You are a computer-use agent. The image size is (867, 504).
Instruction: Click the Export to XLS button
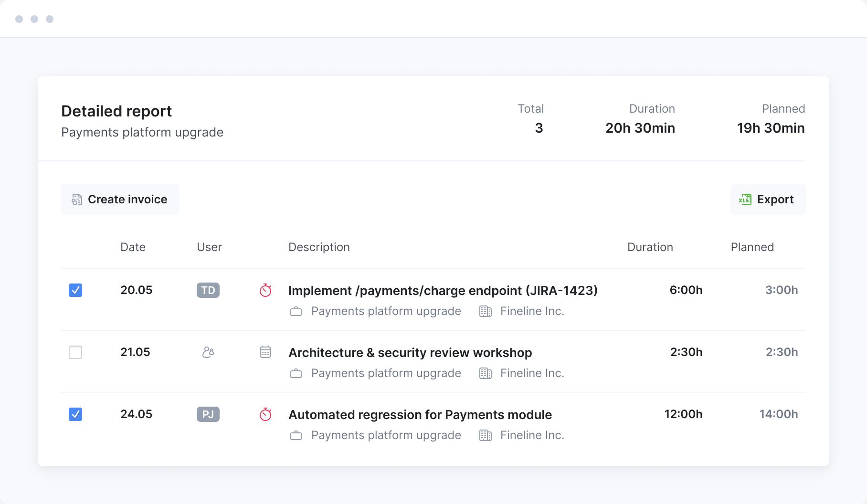768,199
